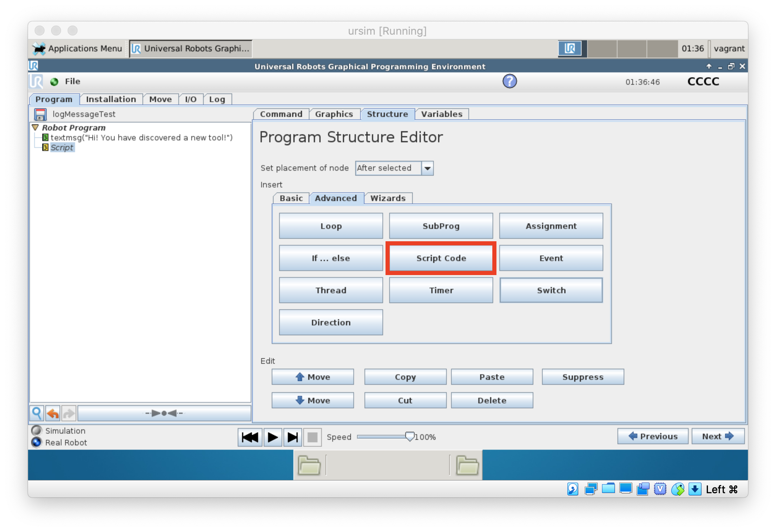Open the node placement dropdown
Viewport: 776px width, 532px height.
(427, 168)
